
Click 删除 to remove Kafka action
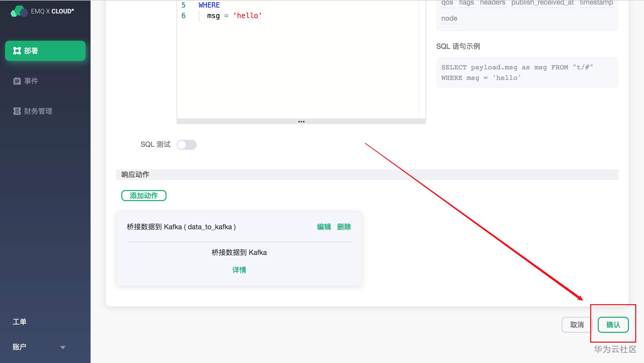(344, 227)
